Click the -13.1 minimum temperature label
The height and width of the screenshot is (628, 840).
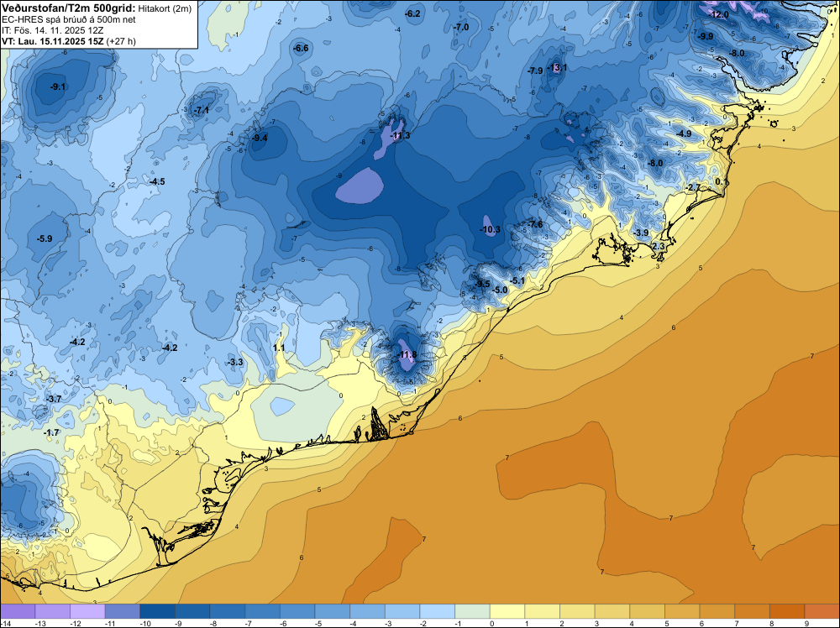coord(557,67)
